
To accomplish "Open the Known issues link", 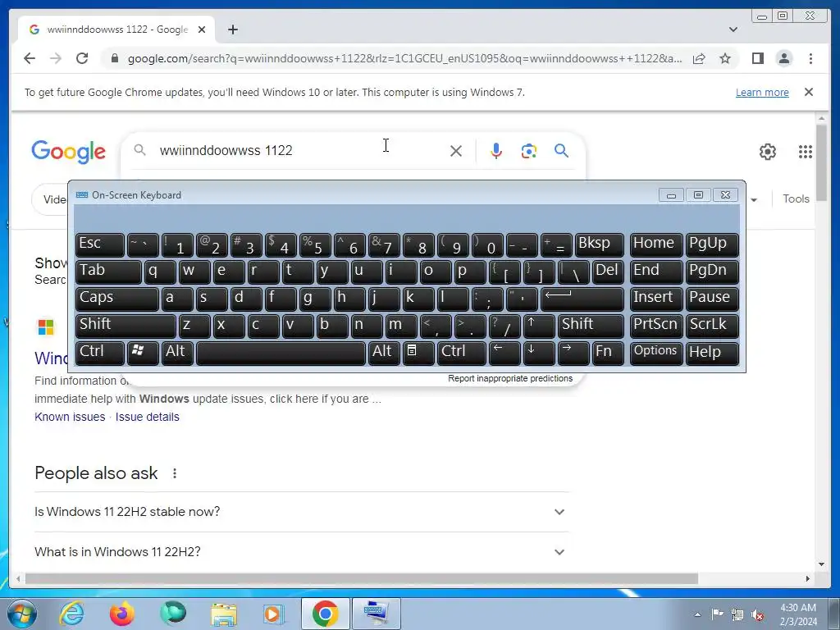I will (x=70, y=417).
